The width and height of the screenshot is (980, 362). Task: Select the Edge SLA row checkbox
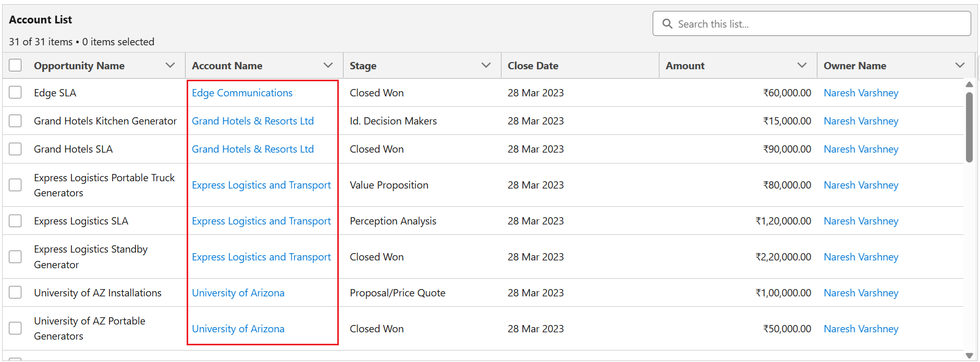pos(16,93)
